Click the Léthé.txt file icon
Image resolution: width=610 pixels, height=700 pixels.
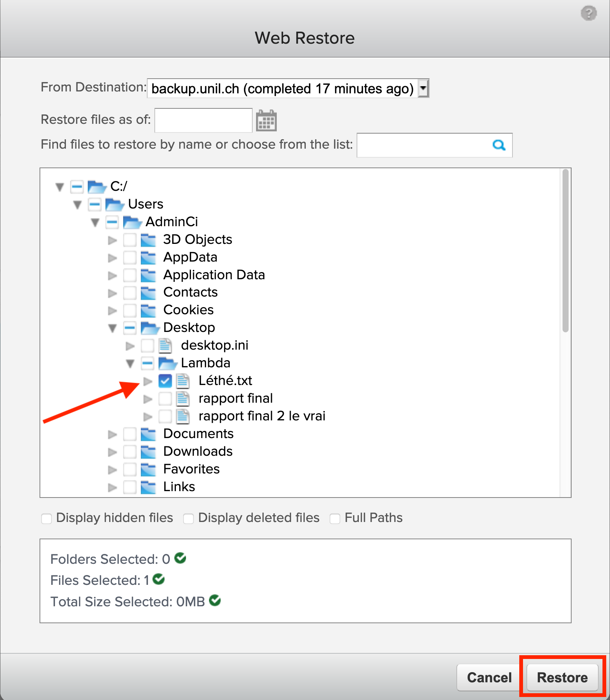[x=183, y=381]
